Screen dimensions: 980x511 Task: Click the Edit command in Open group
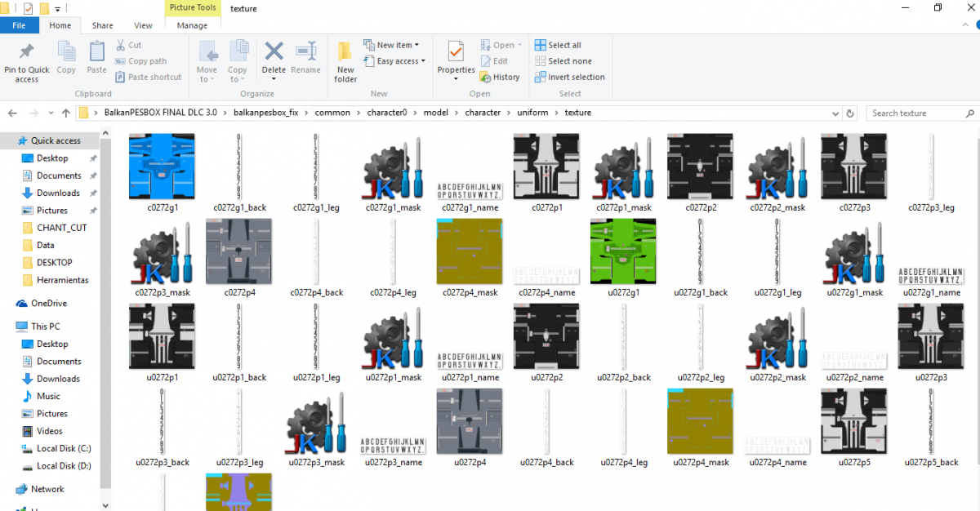(494, 61)
